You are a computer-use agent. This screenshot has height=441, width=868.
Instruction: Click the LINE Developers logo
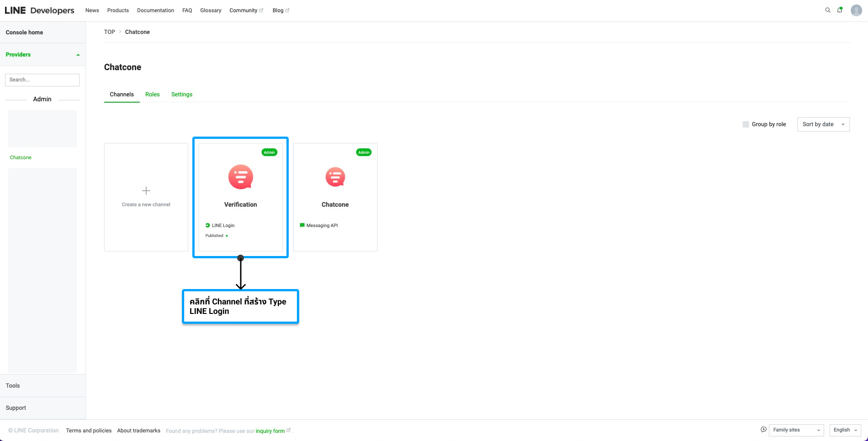(x=39, y=10)
